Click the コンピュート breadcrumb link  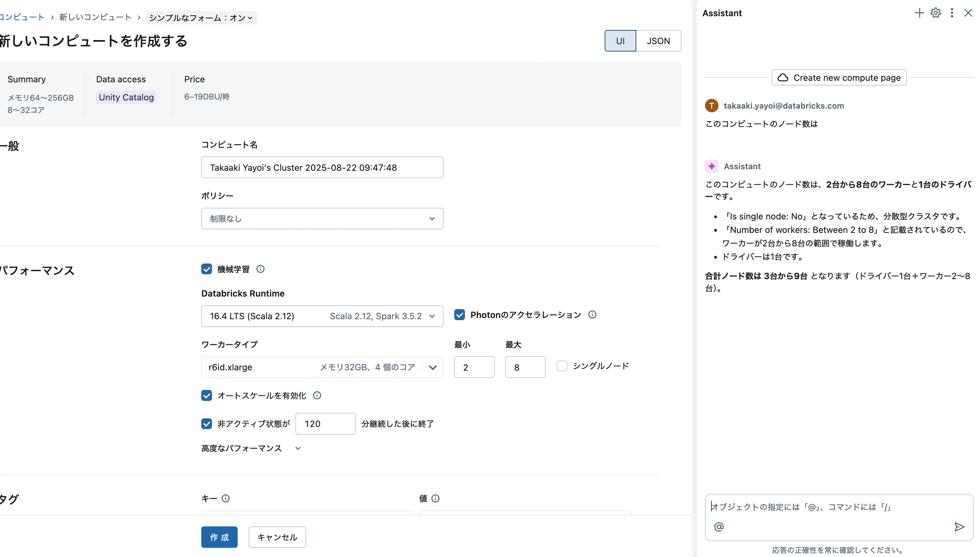click(22, 17)
